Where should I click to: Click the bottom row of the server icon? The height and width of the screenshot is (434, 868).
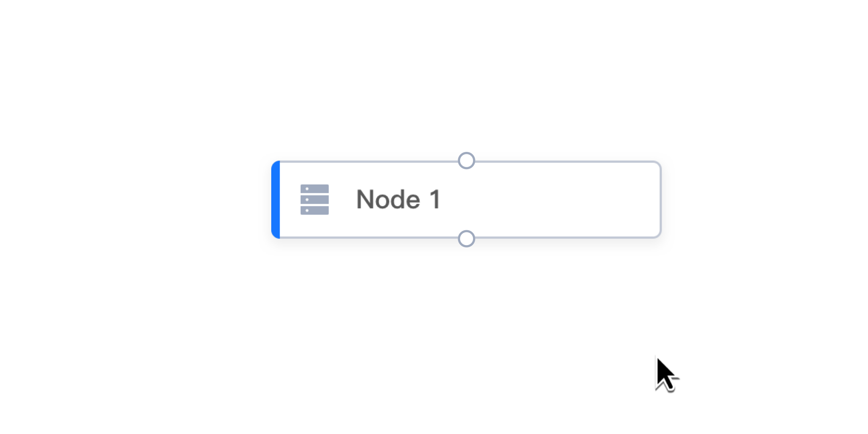(x=314, y=210)
